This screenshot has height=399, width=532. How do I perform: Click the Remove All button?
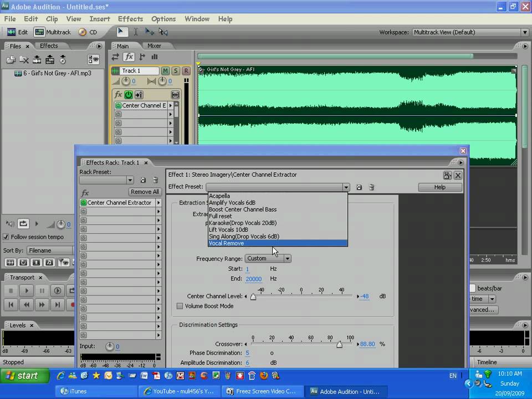[145, 192]
